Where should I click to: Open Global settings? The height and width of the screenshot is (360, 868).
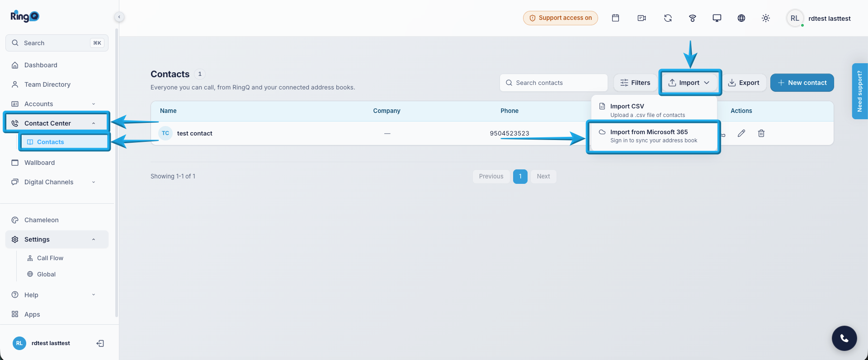coord(64,274)
